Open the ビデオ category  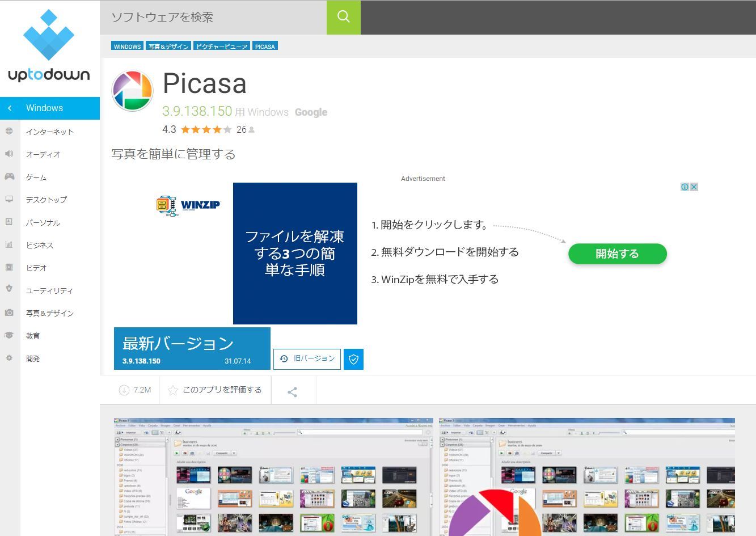[36, 268]
